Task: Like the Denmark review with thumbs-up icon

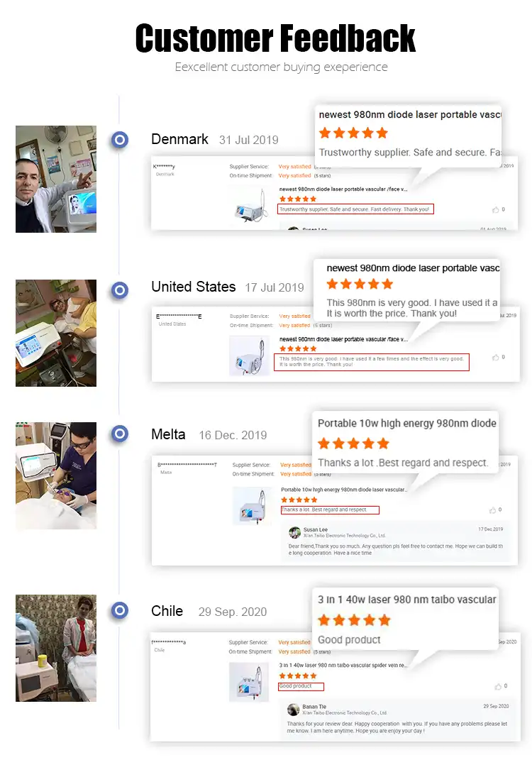Action: 495,209
